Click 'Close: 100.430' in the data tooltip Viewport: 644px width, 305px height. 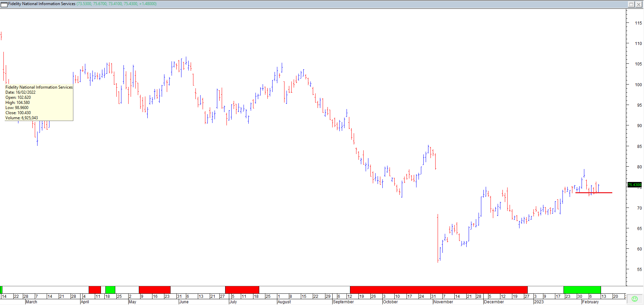coord(18,113)
